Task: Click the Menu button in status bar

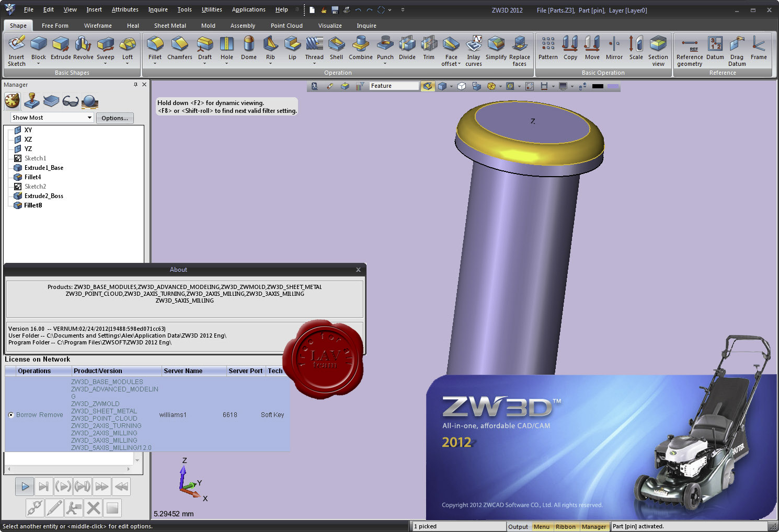Action: coord(542,526)
